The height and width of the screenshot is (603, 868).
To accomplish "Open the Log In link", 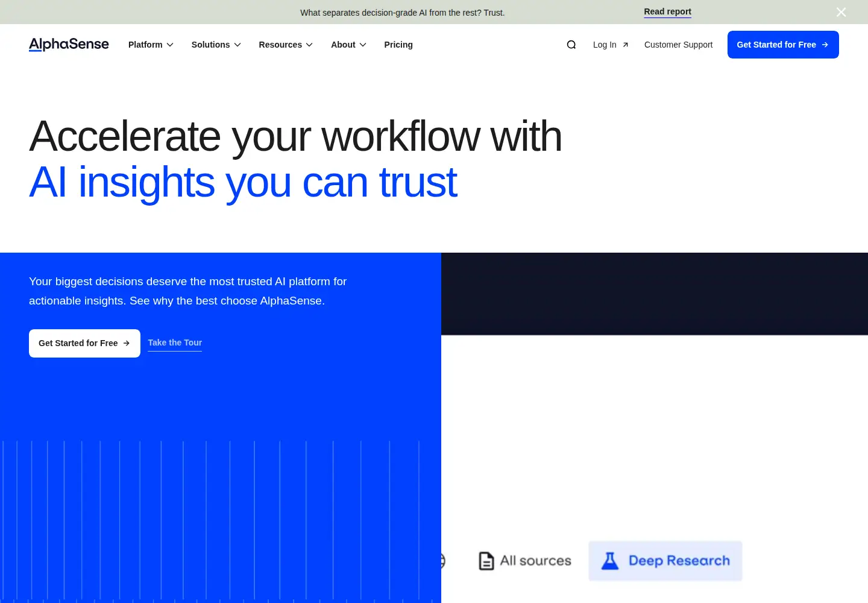I will pyautogui.click(x=611, y=45).
